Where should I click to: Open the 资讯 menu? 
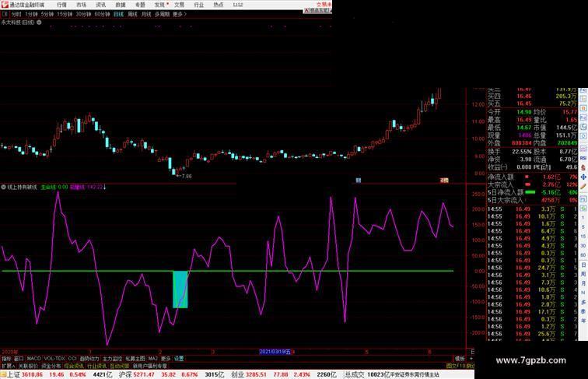[100, 5]
